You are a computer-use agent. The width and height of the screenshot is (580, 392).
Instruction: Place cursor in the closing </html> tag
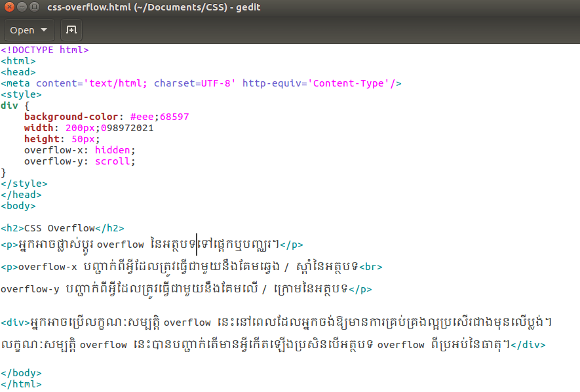coord(22,383)
